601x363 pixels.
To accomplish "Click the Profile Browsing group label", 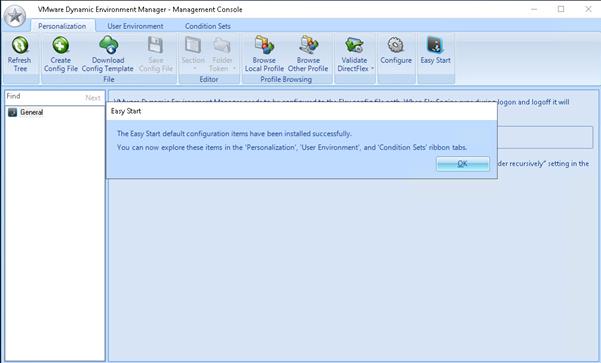I will pyautogui.click(x=286, y=79).
